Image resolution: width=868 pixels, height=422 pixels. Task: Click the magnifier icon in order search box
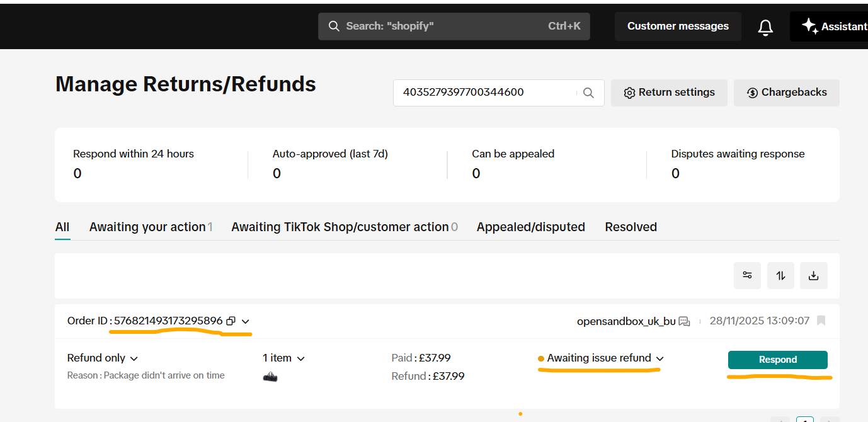[588, 93]
